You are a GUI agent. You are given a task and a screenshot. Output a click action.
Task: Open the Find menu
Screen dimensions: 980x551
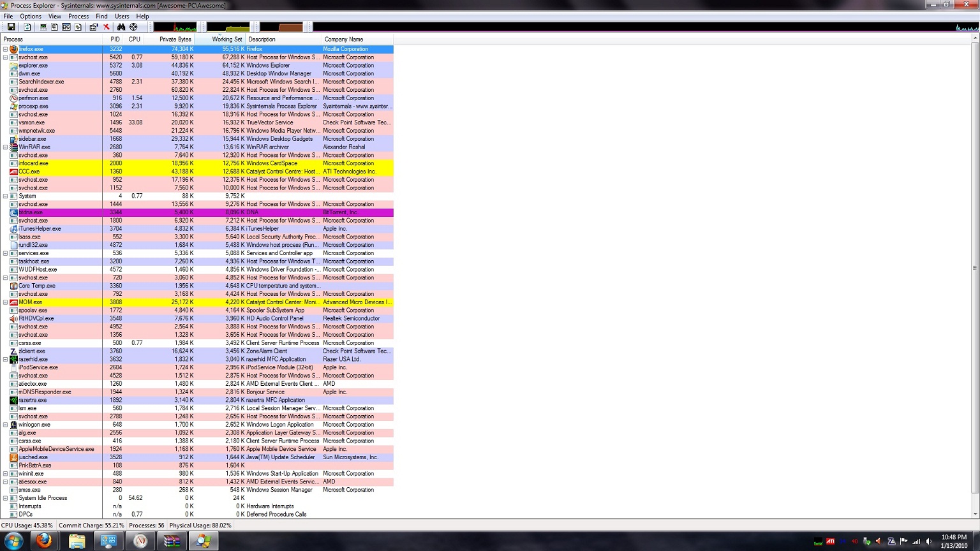tap(101, 16)
